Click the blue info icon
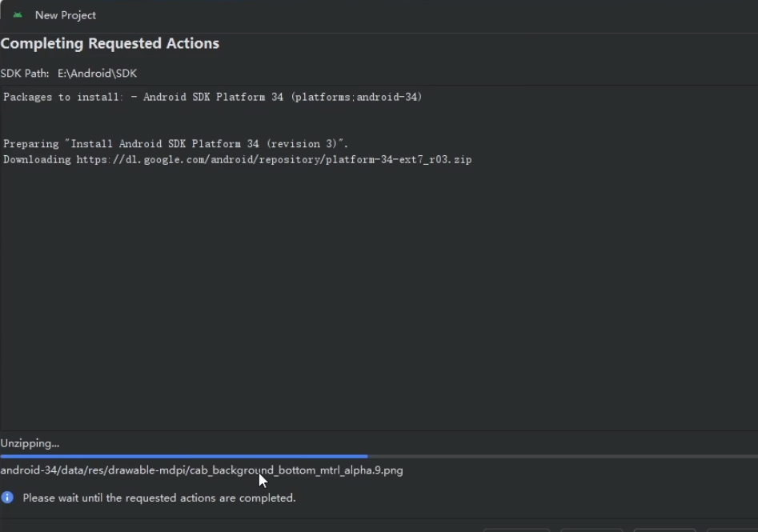The image size is (758, 532). (x=7, y=498)
